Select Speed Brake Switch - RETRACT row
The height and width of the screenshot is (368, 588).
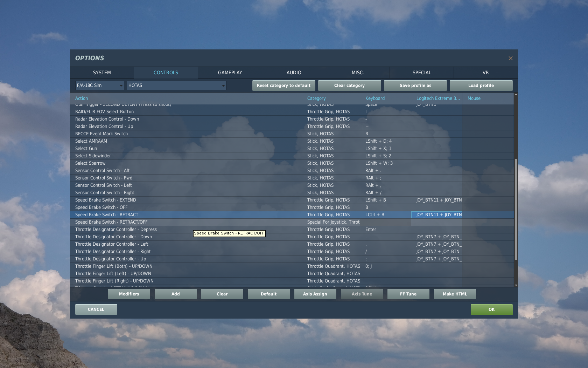pos(292,215)
